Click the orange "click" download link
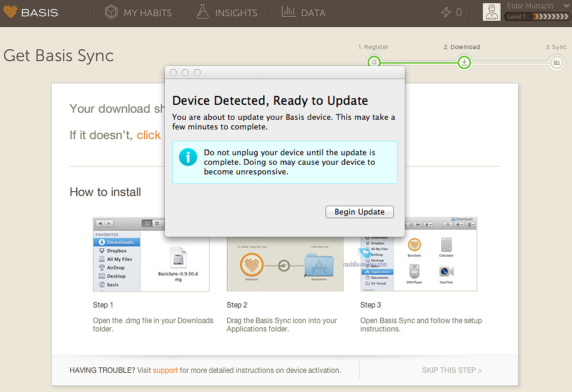 [x=149, y=135]
